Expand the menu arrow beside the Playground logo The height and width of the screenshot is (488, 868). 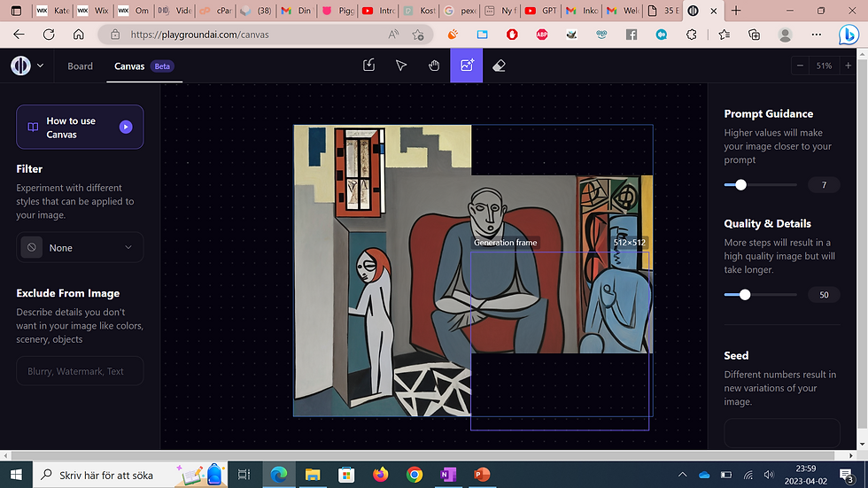(x=41, y=66)
